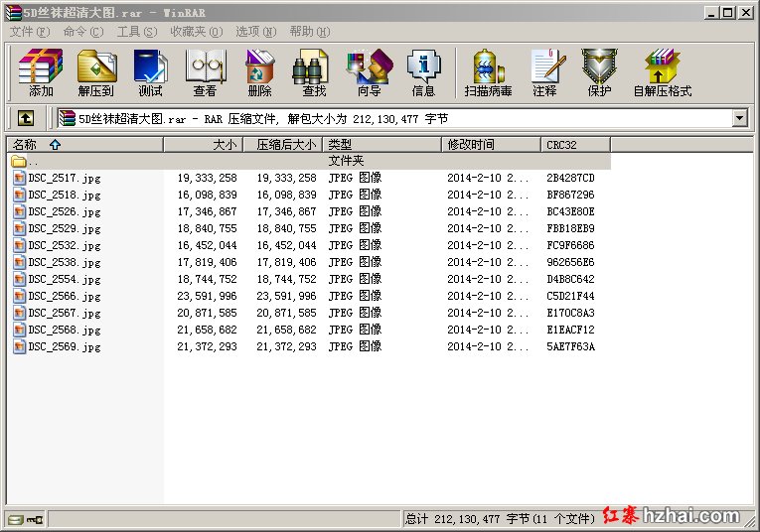
Task: Click CRC32 value FC9F6686
Action: pyautogui.click(x=570, y=245)
